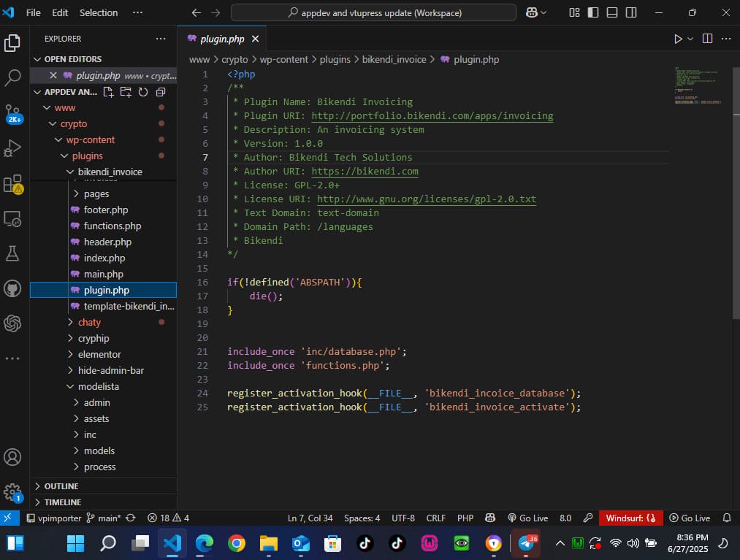740x560 pixels.
Task: Open the Search view in activity bar
Action: click(12, 77)
